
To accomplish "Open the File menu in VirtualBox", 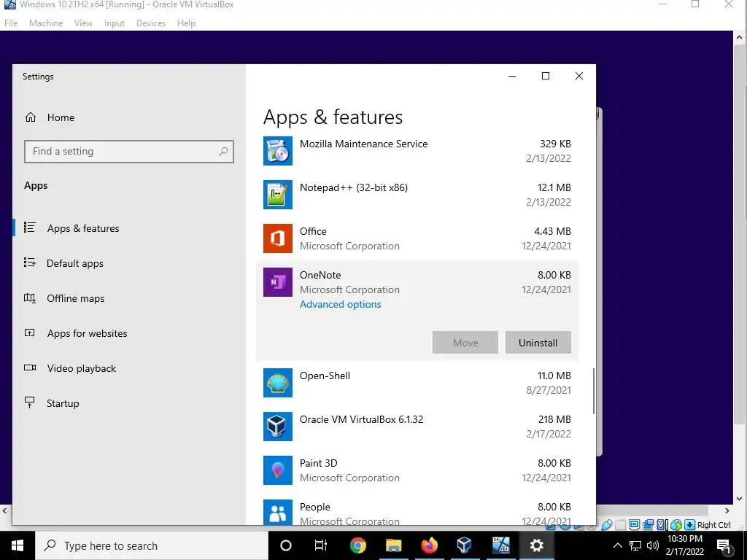I will pyautogui.click(x=11, y=23).
